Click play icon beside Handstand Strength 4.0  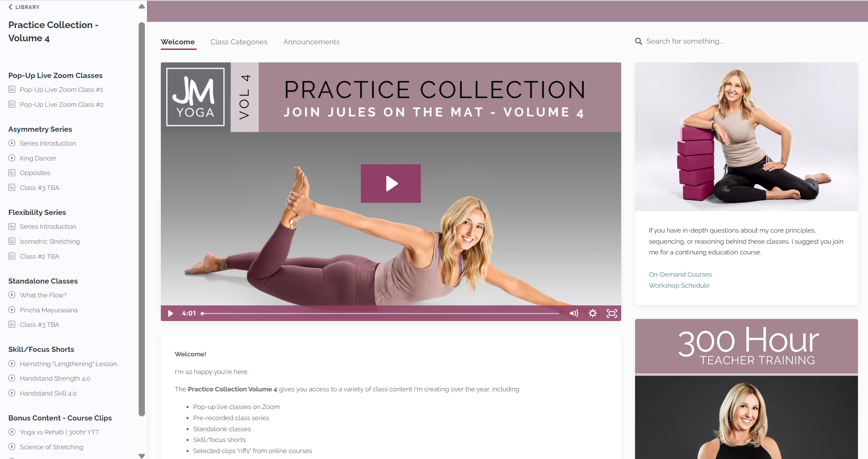(x=12, y=378)
